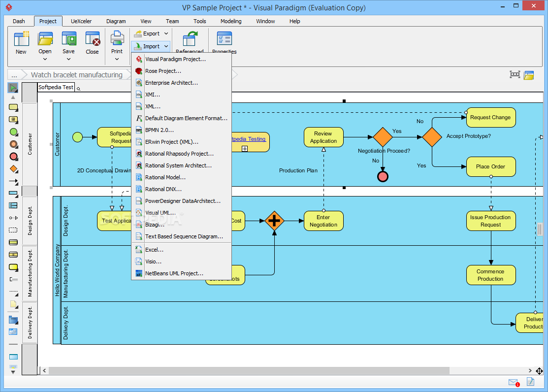The width and height of the screenshot is (548, 392).
Task: Select the Enter Negotiation task
Action: tap(323, 221)
